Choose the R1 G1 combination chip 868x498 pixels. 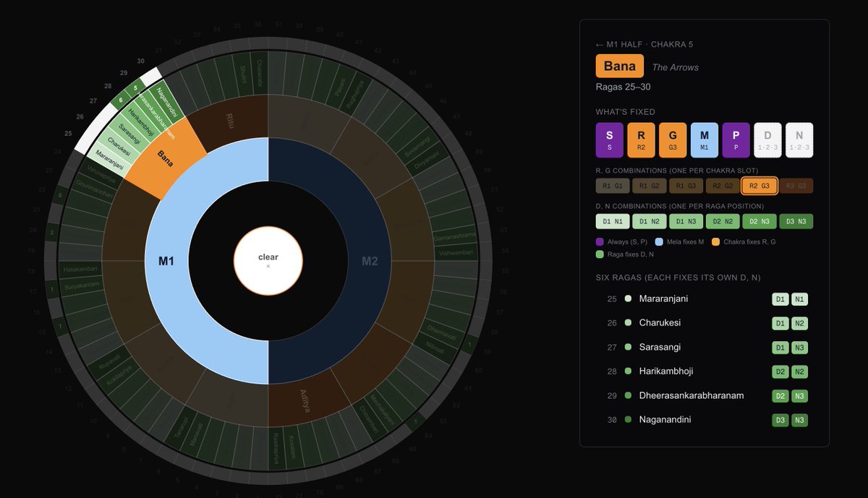(613, 186)
